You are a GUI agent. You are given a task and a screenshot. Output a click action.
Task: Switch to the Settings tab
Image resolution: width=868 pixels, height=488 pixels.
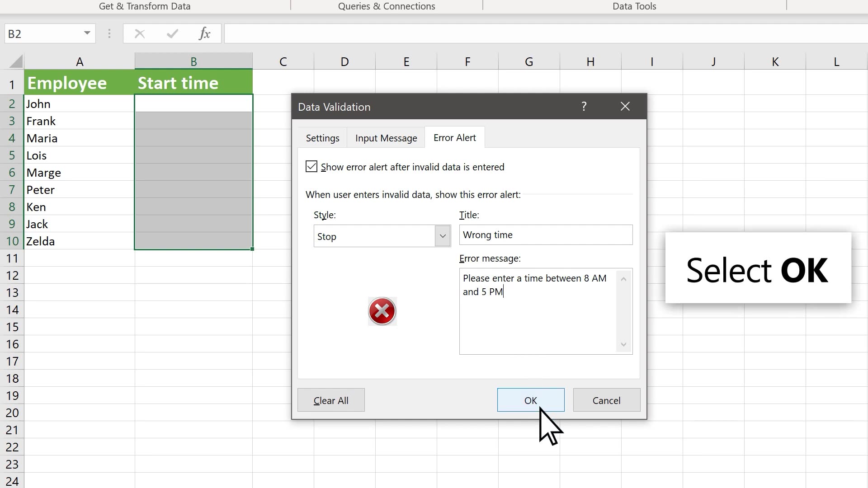(x=322, y=138)
